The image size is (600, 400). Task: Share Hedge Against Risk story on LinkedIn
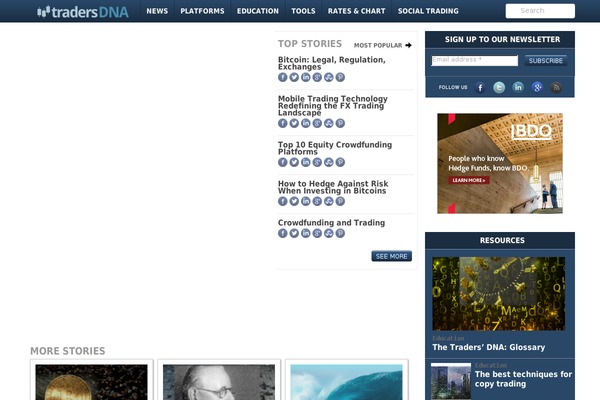click(x=305, y=201)
